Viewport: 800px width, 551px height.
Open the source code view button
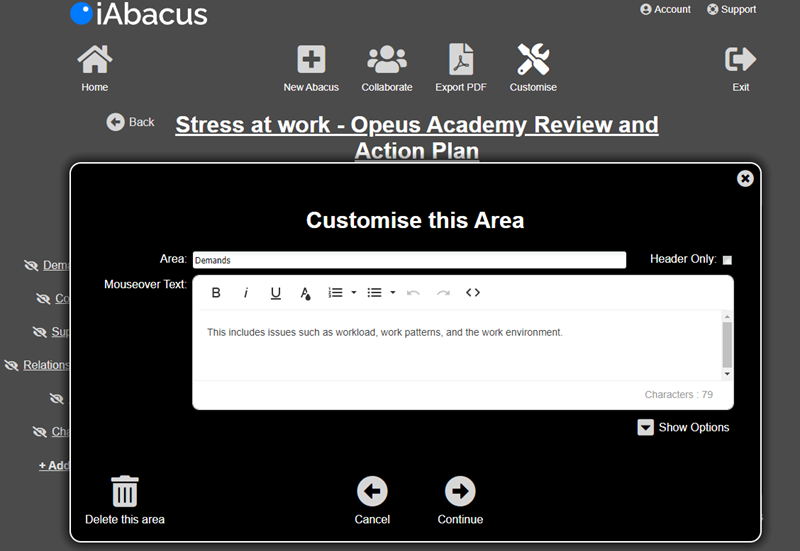coord(473,293)
